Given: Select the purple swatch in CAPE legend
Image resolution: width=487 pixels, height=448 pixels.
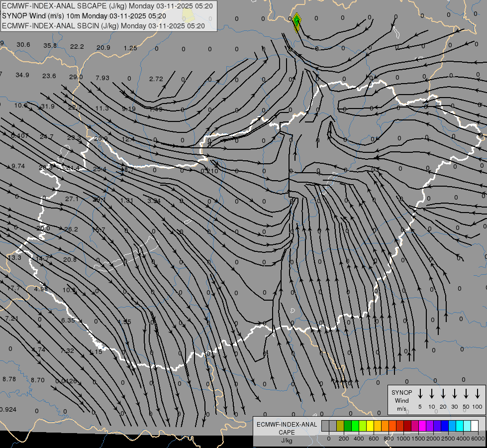Looking at the screenshot, I should (429, 426).
